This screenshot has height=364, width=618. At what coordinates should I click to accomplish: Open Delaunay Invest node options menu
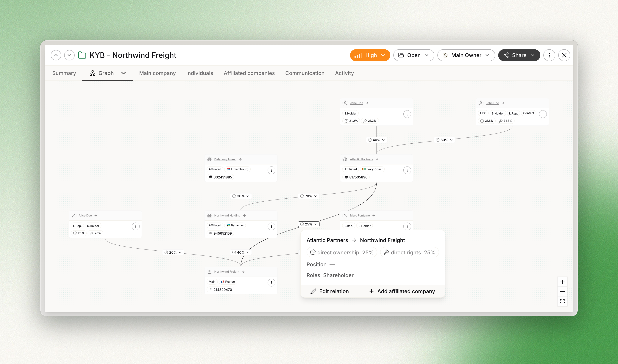(x=271, y=170)
